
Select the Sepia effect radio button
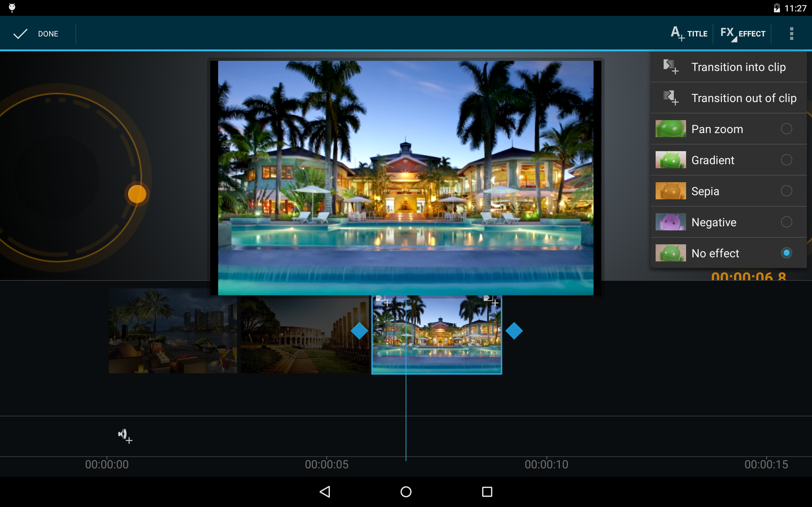click(786, 191)
